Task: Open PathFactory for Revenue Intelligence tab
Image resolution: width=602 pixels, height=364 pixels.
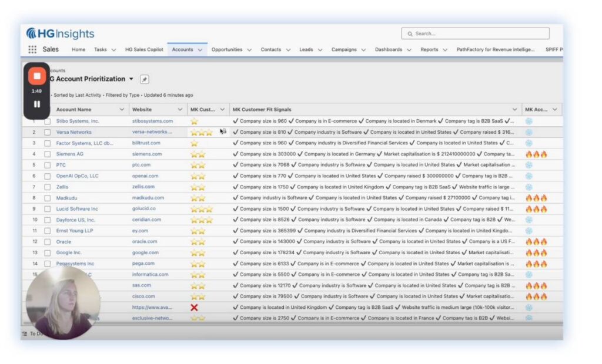Action: pos(495,49)
